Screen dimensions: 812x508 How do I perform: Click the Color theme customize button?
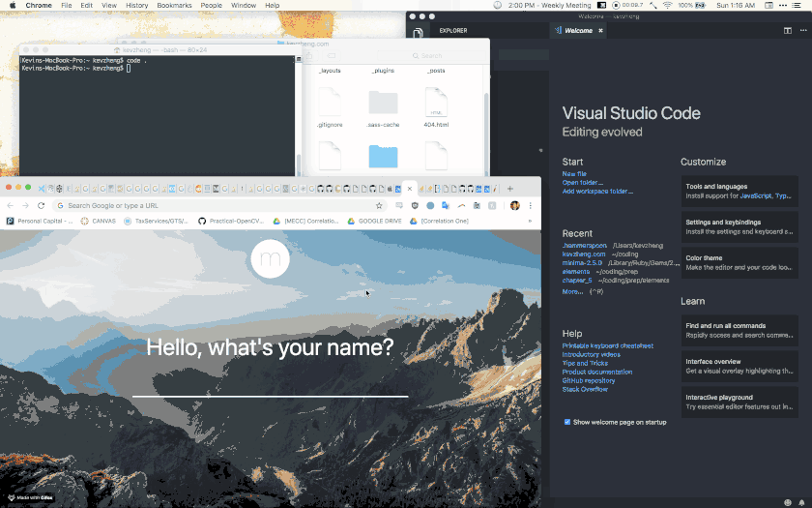tap(739, 261)
